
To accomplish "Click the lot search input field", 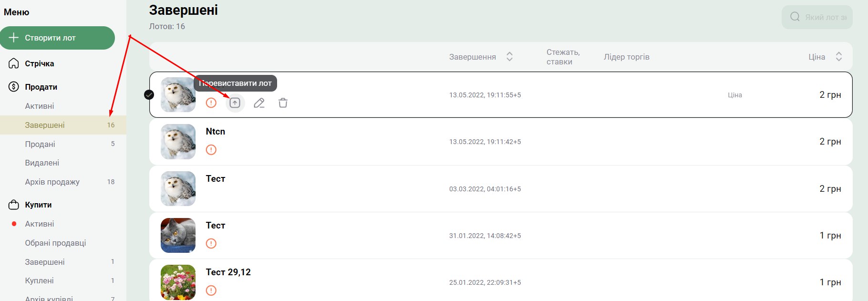I will tap(817, 17).
